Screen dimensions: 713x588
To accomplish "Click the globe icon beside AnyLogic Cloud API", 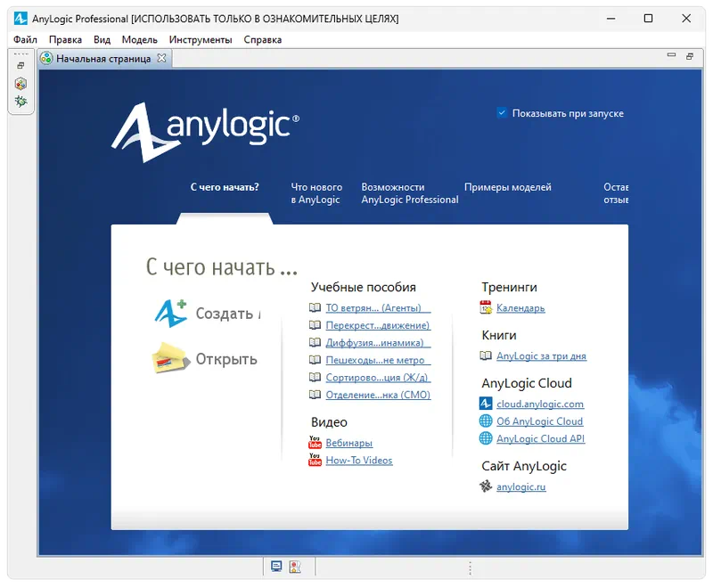I will point(486,438).
